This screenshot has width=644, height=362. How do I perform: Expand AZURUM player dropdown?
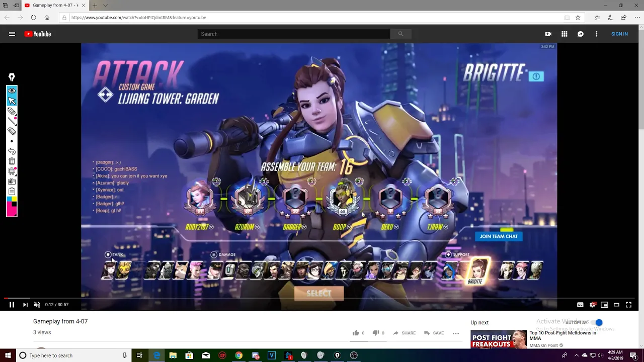pos(257,227)
